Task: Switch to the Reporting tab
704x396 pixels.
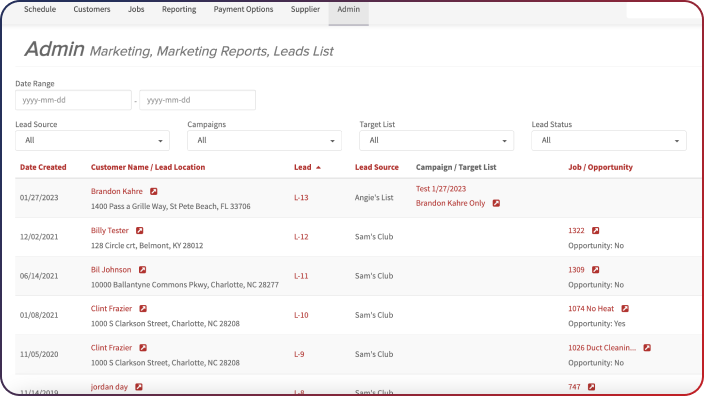Action: click(x=179, y=9)
